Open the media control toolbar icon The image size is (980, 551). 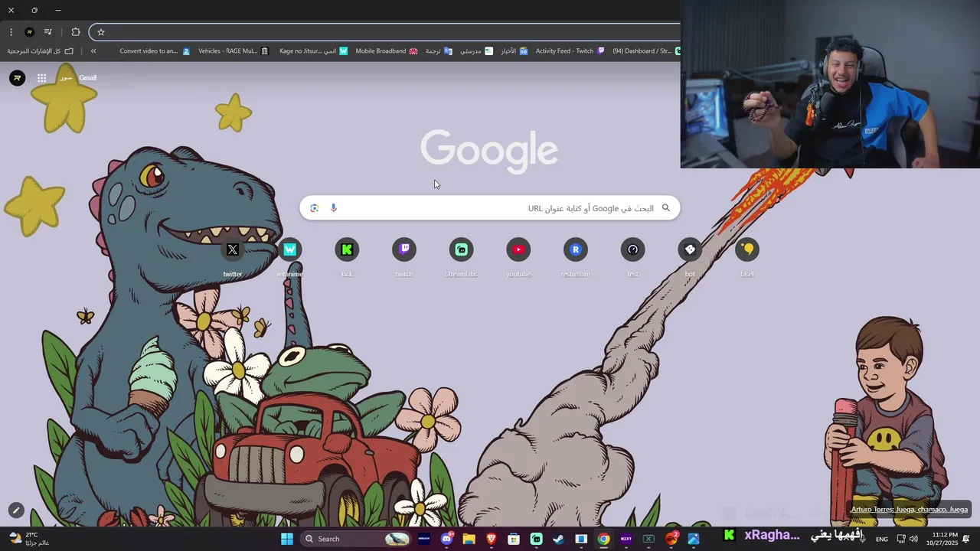pyautogui.click(x=48, y=32)
